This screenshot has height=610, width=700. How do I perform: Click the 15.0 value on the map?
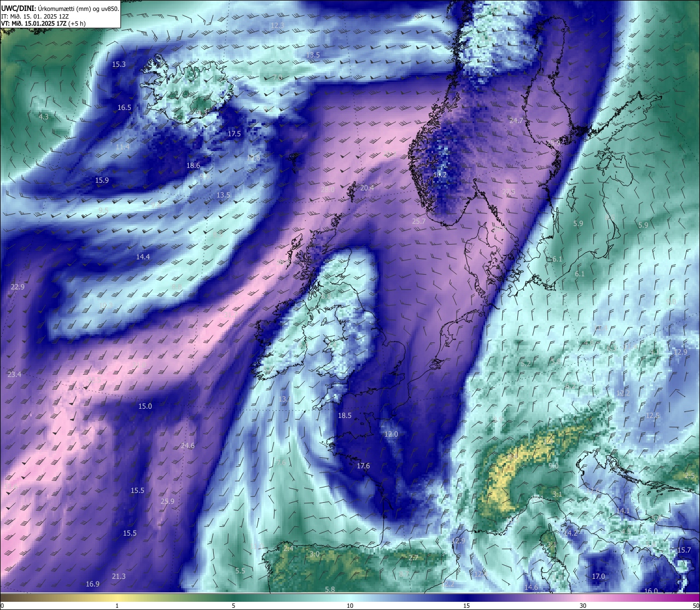[145, 406]
